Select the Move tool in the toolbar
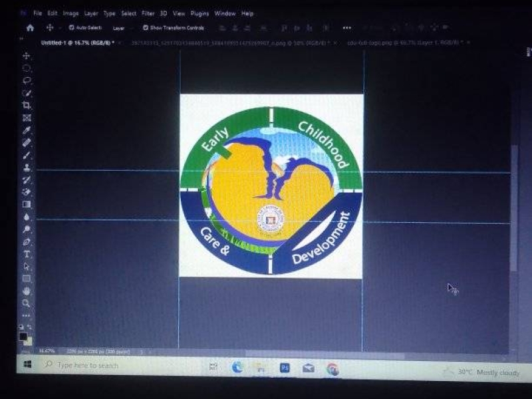 [27, 56]
